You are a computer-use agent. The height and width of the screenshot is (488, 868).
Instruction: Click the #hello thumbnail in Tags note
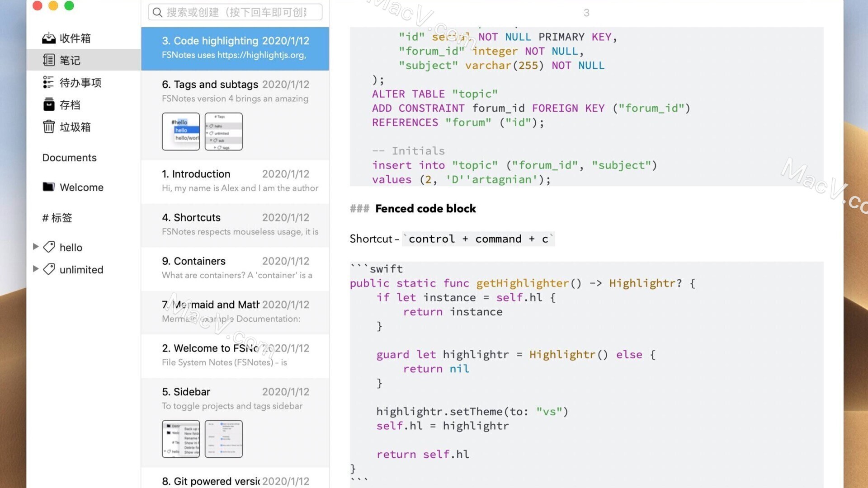181,131
